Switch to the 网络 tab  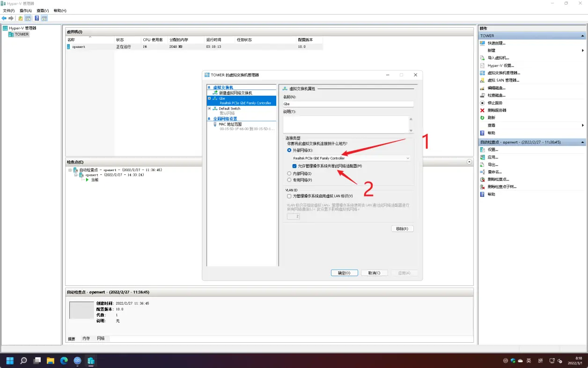[x=101, y=338]
